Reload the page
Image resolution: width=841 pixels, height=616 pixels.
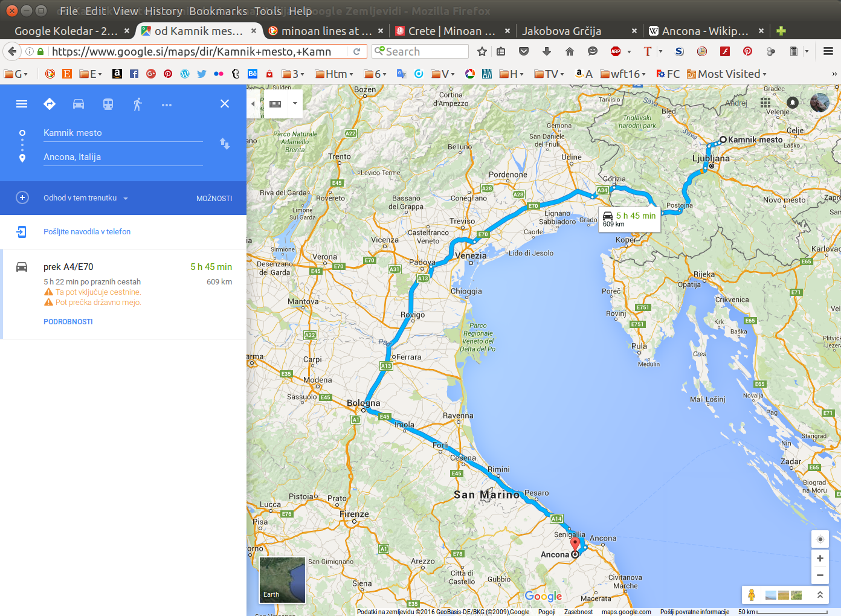tap(357, 52)
